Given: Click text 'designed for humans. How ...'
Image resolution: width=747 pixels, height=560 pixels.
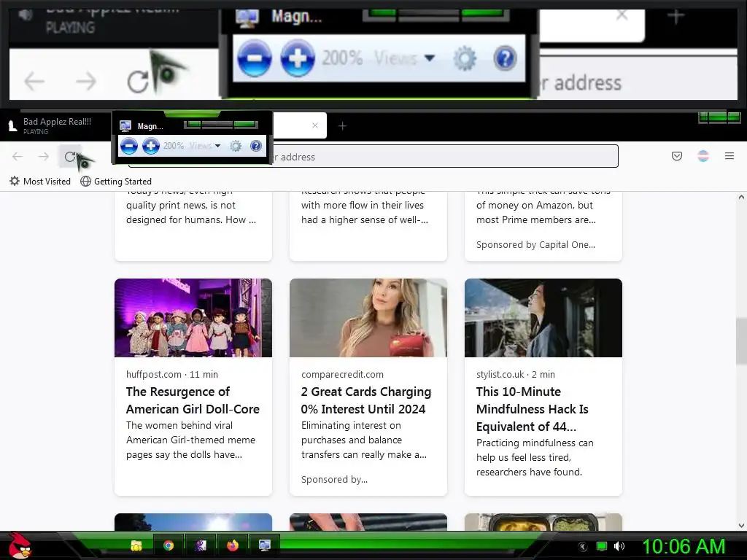Looking at the screenshot, I should click(x=191, y=220).
